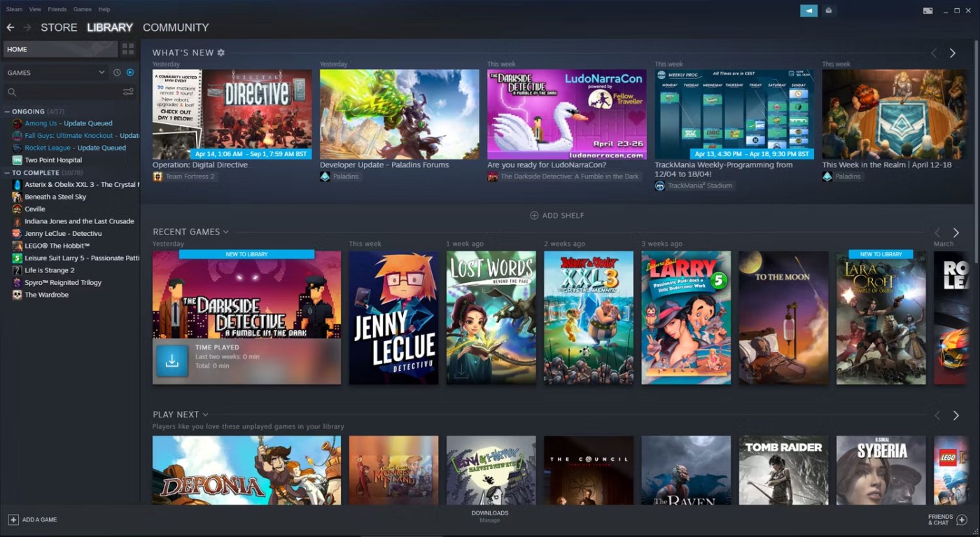This screenshot has height=537, width=980.
Task: Open the announcements megaphone icon
Action: (808, 11)
